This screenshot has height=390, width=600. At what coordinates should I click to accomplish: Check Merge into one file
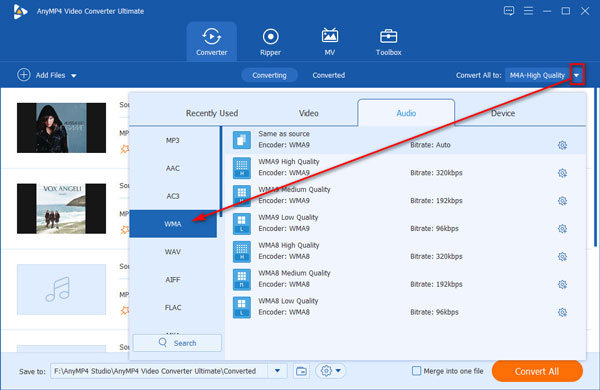pyautogui.click(x=416, y=370)
